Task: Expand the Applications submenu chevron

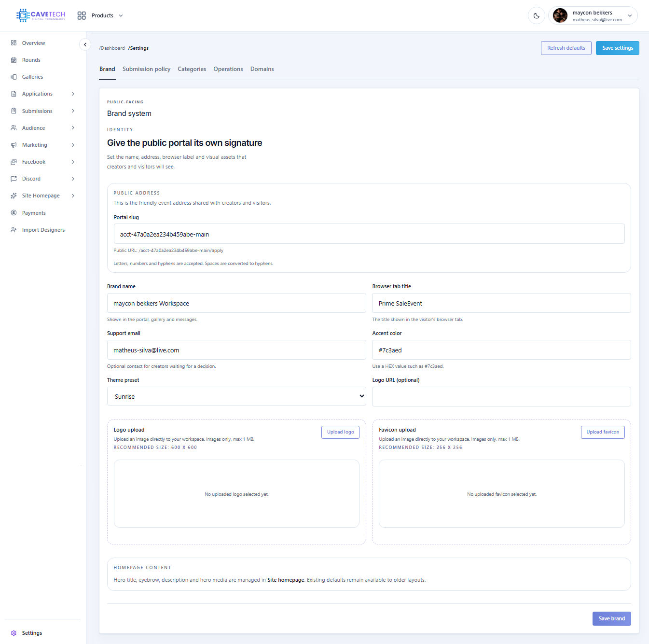Action: [73, 94]
